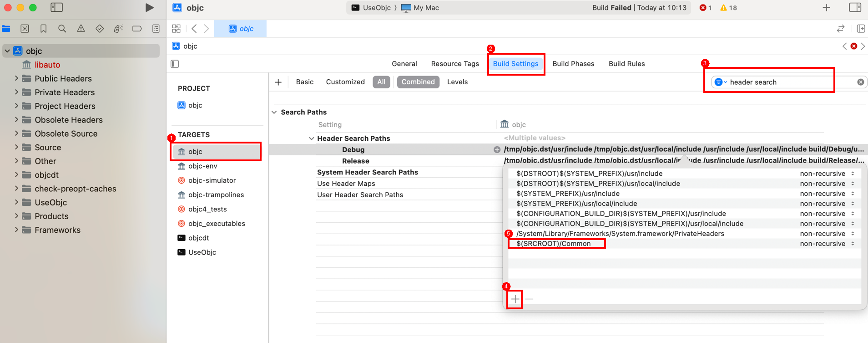Image resolution: width=868 pixels, height=343 pixels.
Task: Change recursion for $(SRCROOT)/Common path
Action: [828, 244]
